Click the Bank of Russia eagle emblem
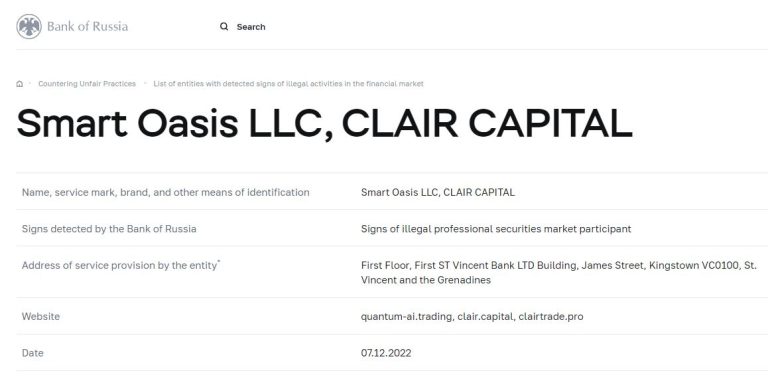 [29, 26]
